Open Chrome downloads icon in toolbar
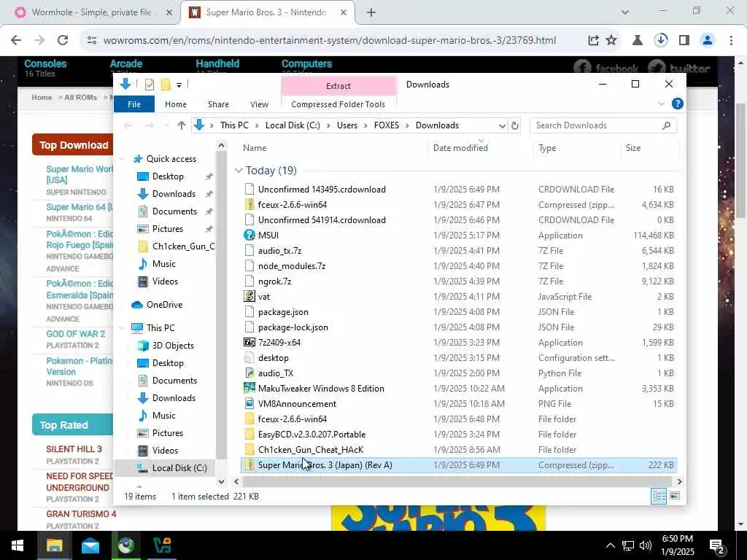This screenshot has width=747, height=560. [661, 41]
